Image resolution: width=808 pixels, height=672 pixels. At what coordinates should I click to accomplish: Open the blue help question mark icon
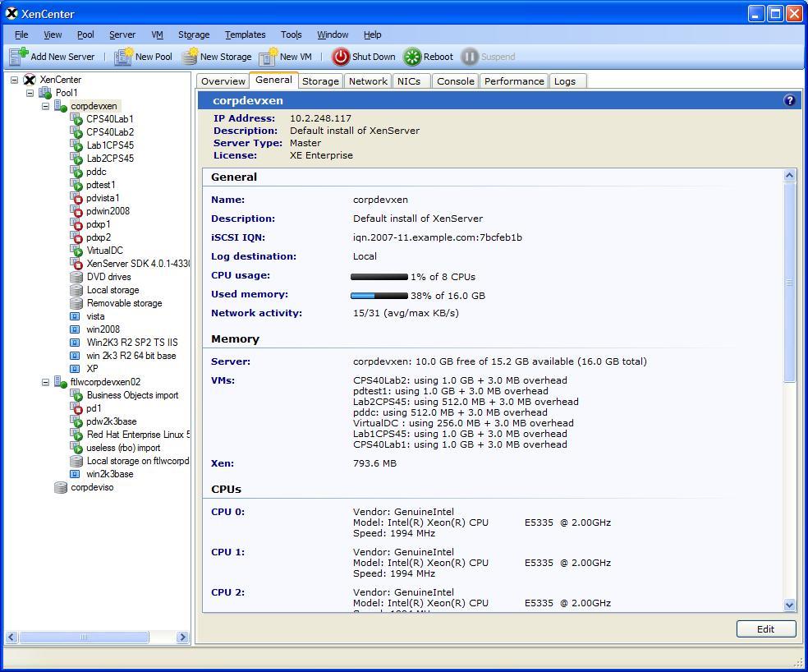click(x=789, y=100)
